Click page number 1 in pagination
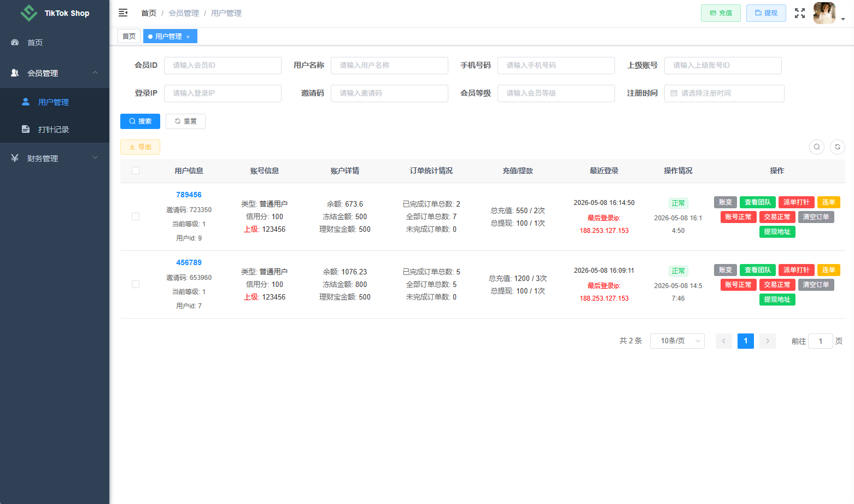This screenshot has height=504, width=854. (x=746, y=341)
